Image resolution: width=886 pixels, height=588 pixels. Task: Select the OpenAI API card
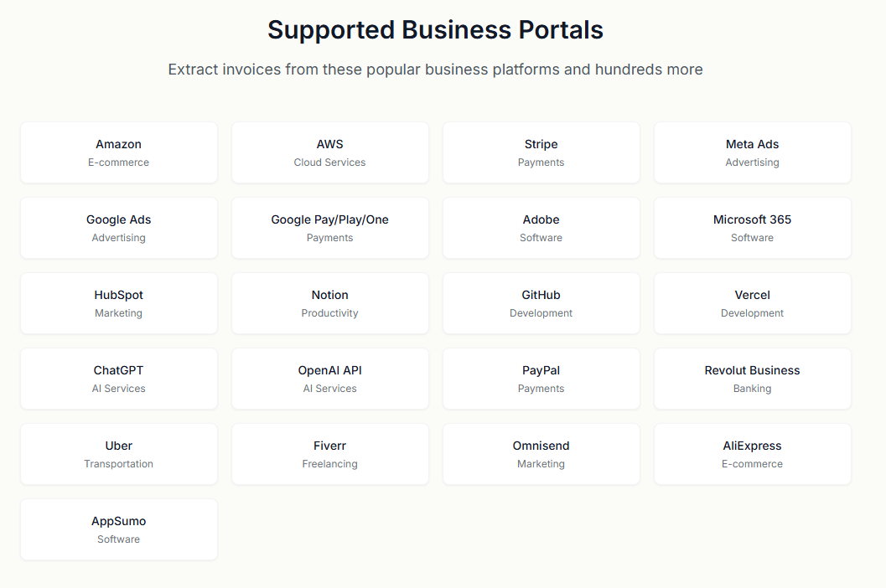(330, 379)
